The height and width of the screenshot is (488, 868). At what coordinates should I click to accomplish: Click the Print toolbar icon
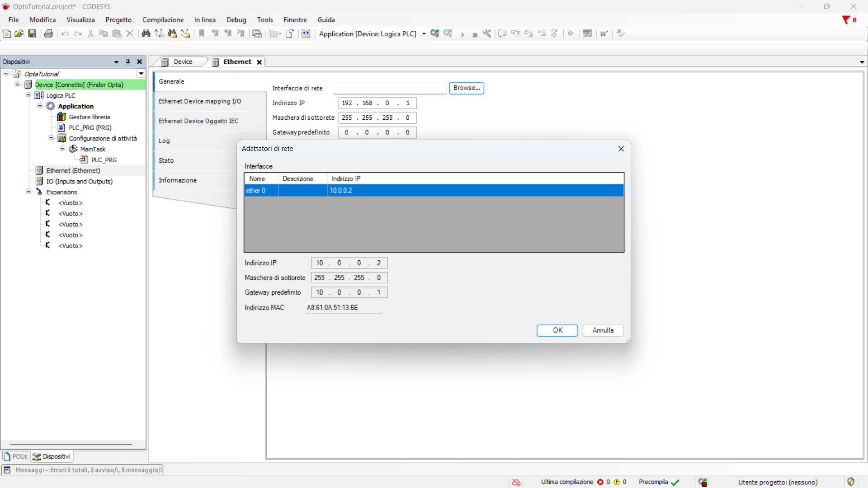pos(48,33)
